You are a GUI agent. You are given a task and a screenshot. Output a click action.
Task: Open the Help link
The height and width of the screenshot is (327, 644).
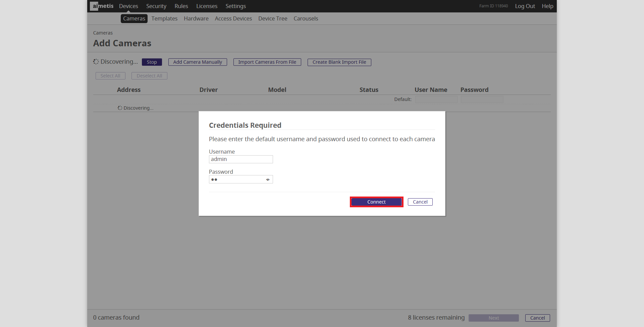[547, 6]
